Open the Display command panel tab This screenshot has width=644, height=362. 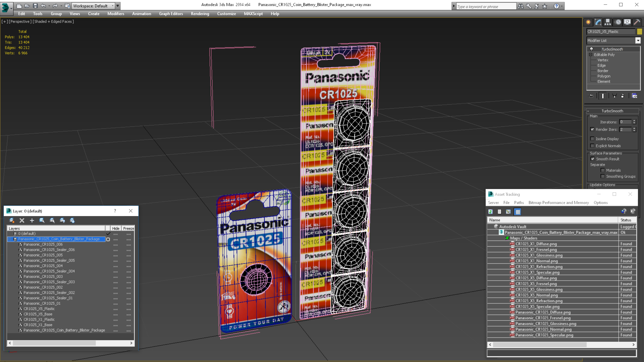tap(627, 22)
